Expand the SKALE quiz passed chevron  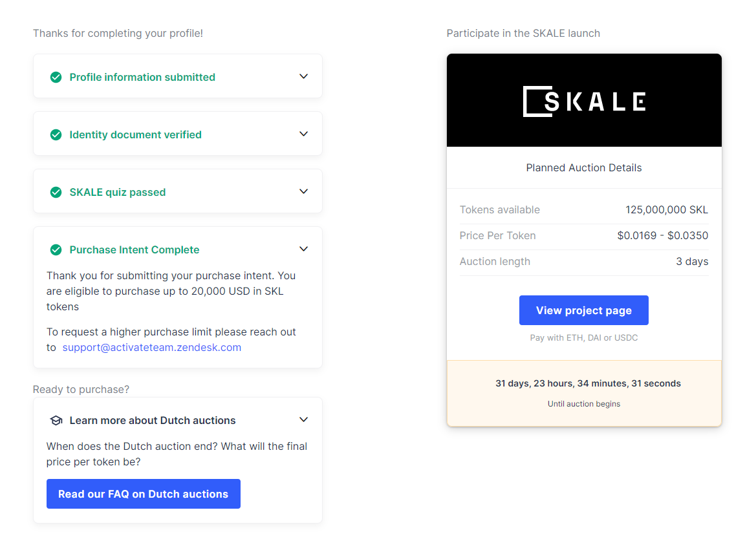point(303,191)
